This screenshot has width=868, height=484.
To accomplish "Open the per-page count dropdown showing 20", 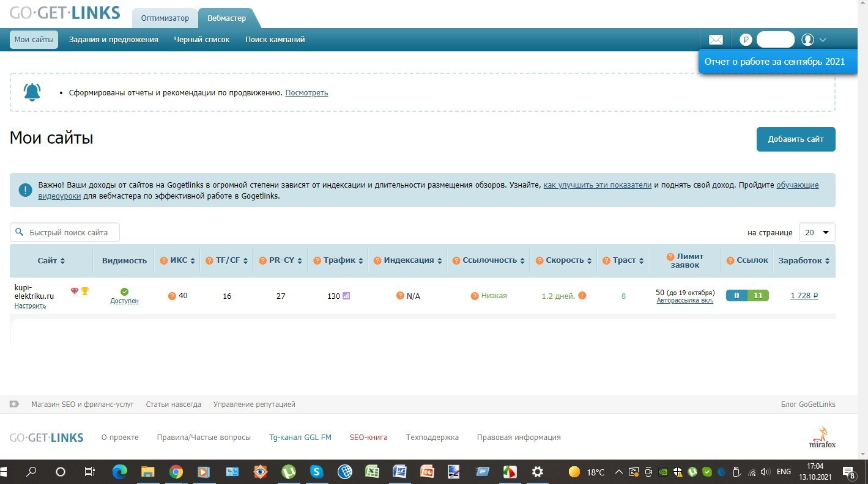I will click(x=817, y=232).
